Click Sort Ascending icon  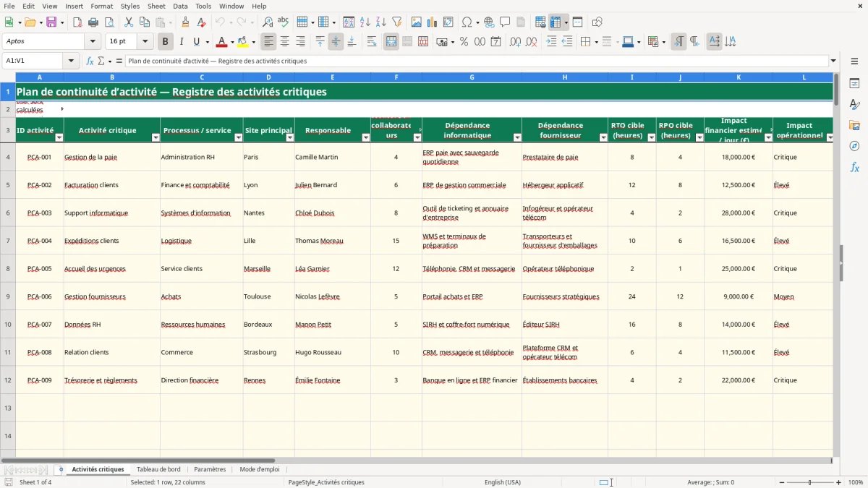[x=365, y=22]
